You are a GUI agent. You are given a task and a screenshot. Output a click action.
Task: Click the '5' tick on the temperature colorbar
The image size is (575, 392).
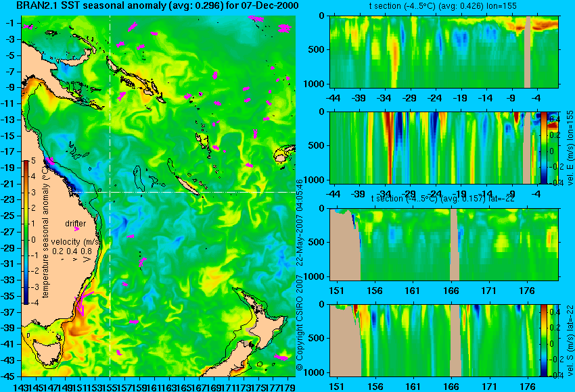(x=33, y=161)
